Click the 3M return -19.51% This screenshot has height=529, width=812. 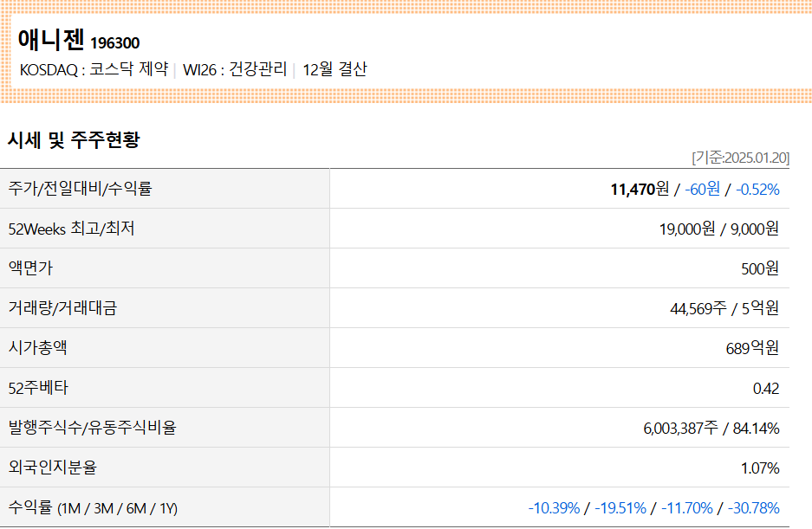(620, 508)
